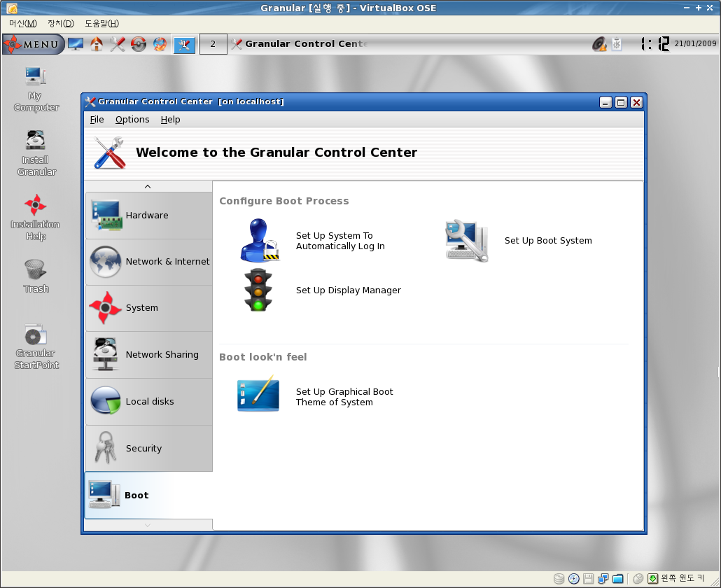Open Install Granular desktop icon
Viewport: 721px width, 588px height.
(36, 153)
